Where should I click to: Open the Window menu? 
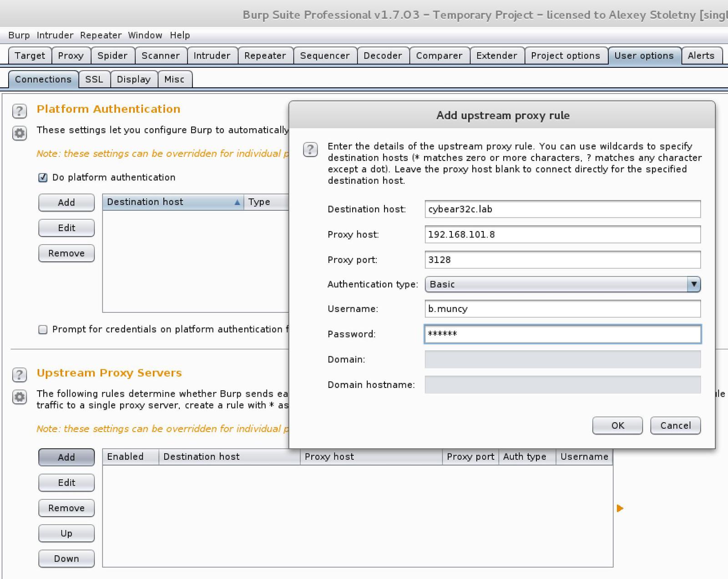point(145,35)
